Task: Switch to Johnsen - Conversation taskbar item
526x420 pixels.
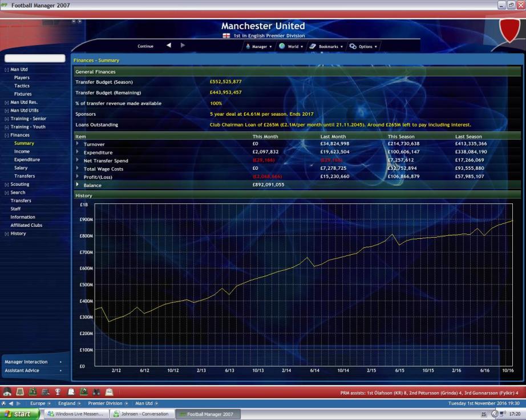Action: [143, 414]
